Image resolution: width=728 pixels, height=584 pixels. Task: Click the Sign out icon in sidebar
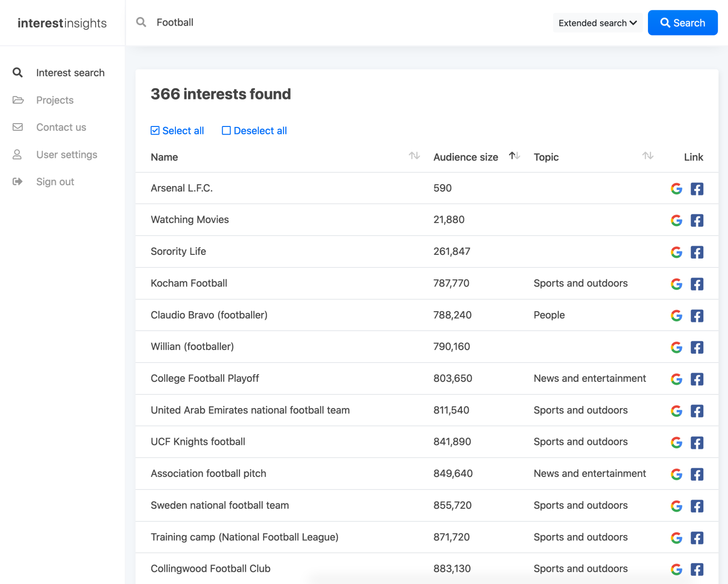[x=18, y=181]
